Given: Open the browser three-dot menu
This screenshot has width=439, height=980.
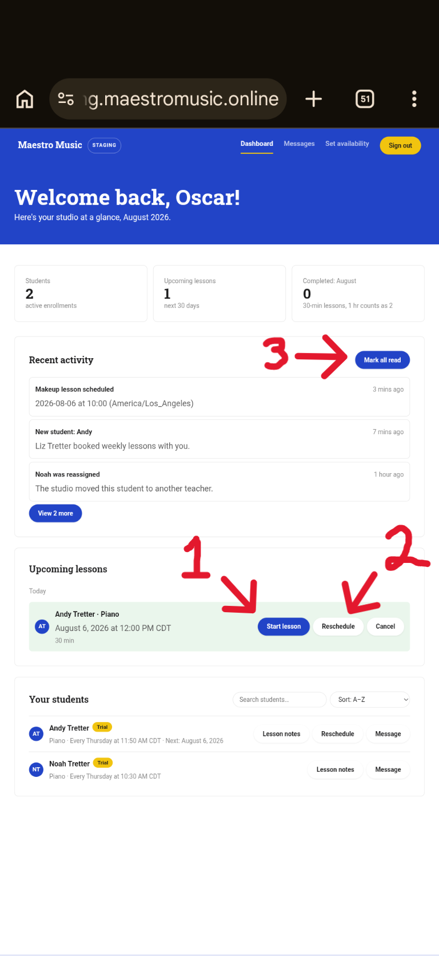Looking at the screenshot, I should click(414, 99).
